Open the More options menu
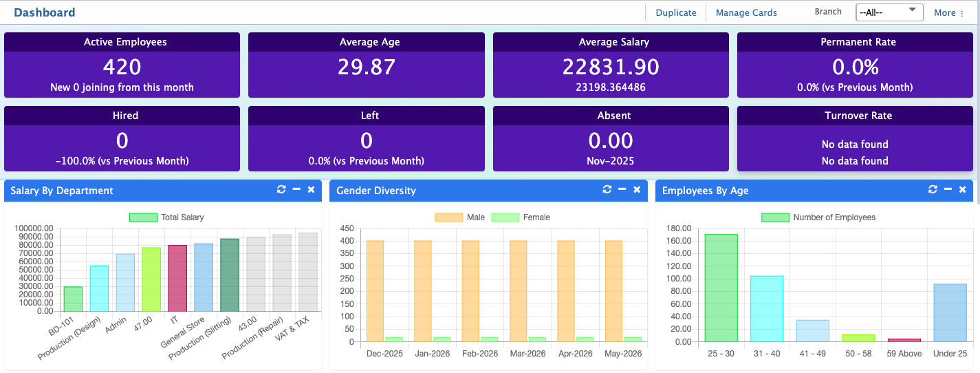This screenshot has height=373, width=980. coord(949,12)
